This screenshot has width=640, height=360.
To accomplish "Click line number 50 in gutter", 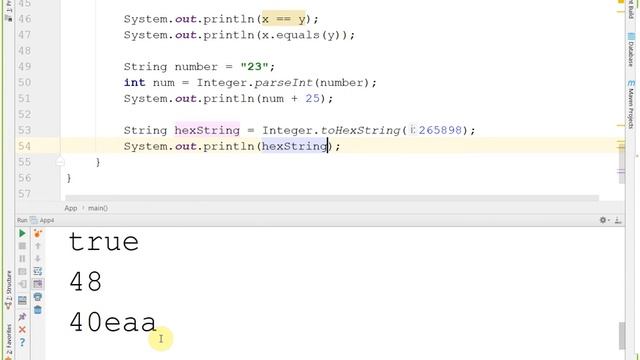I will click(x=24, y=82).
